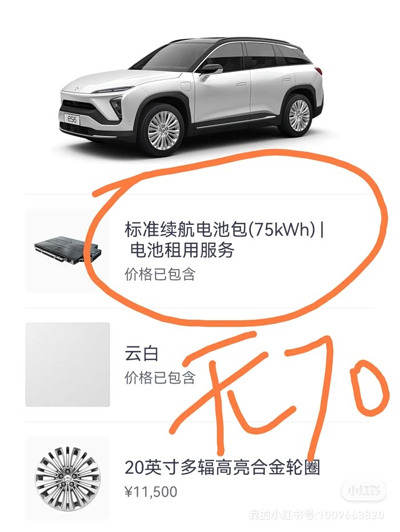Open the 标准续航电池包(75kWh) option title
400x532 pixels.
224,229
